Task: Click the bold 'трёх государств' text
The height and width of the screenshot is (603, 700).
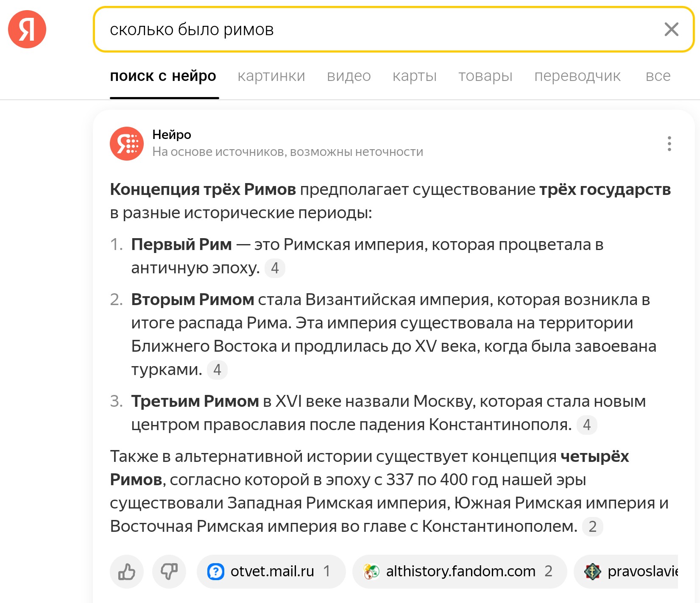Action: point(605,189)
